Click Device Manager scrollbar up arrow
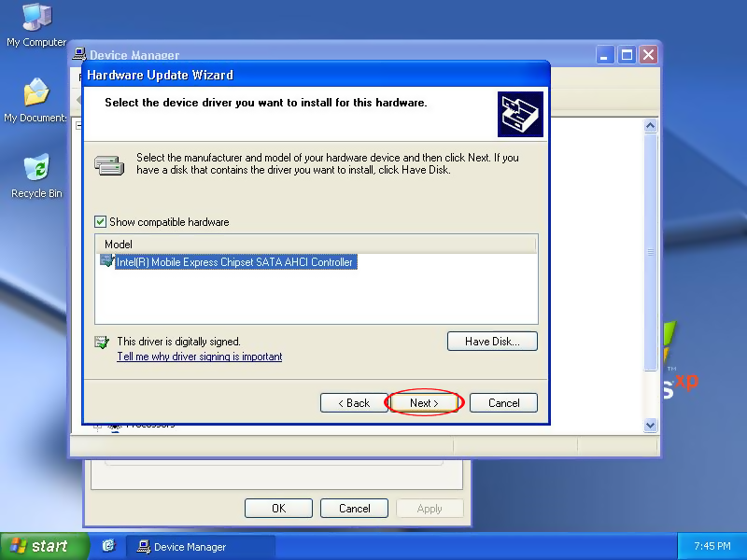The width and height of the screenshot is (747, 560). click(650, 126)
